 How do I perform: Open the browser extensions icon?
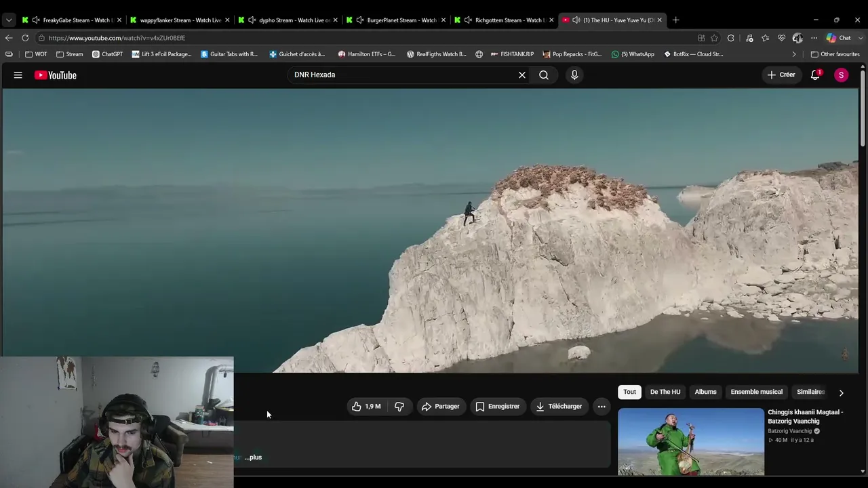[730, 38]
